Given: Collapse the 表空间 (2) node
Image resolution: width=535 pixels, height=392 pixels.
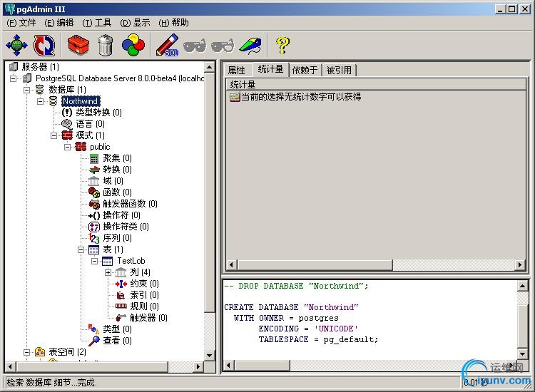Looking at the screenshot, I should (26, 352).
